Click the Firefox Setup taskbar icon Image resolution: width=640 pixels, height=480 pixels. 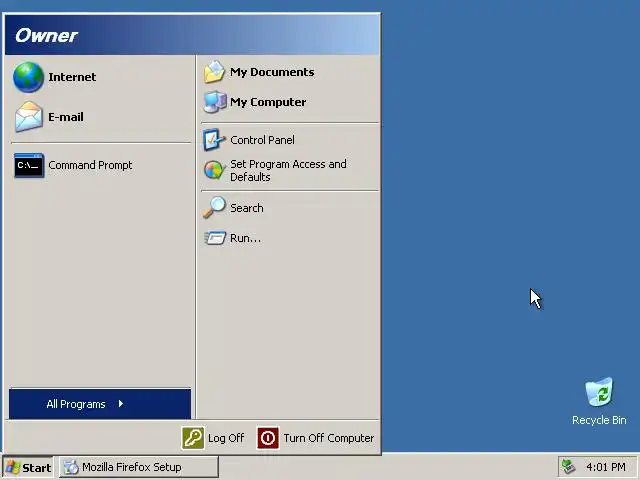pyautogui.click(x=71, y=467)
